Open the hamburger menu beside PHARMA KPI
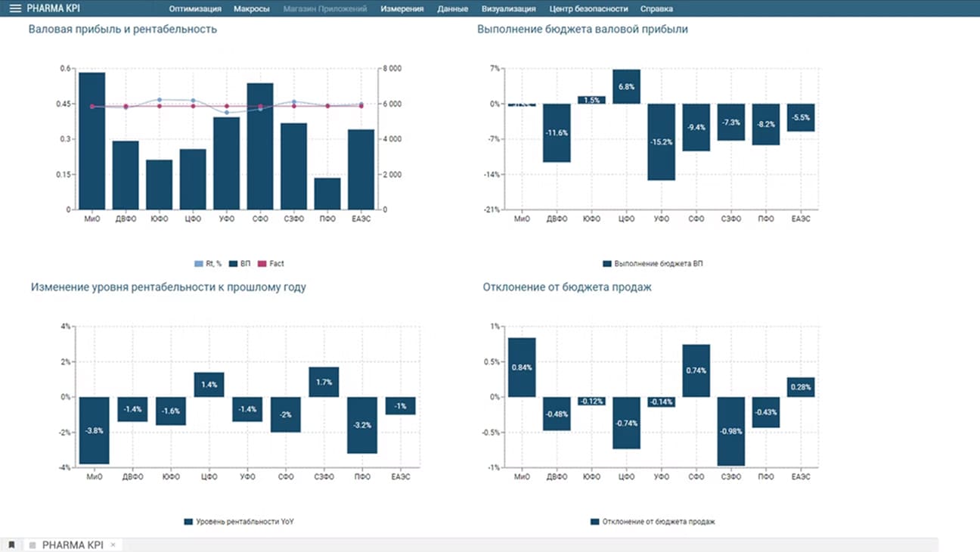980x552 pixels. [x=15, y=9]
